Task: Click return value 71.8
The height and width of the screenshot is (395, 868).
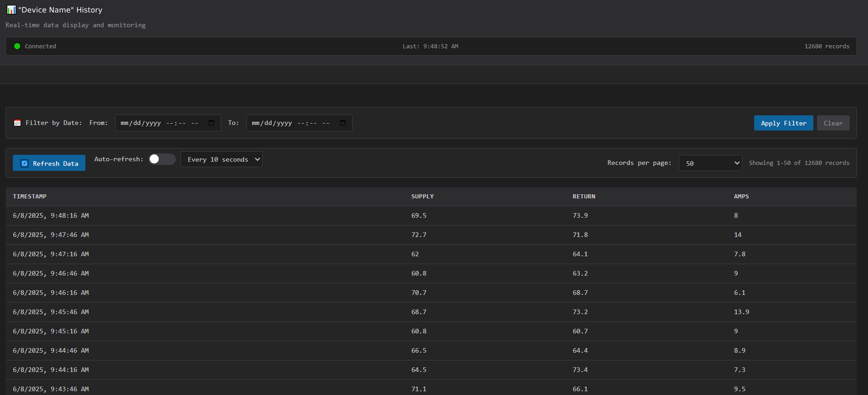Action: click(580, 235)
